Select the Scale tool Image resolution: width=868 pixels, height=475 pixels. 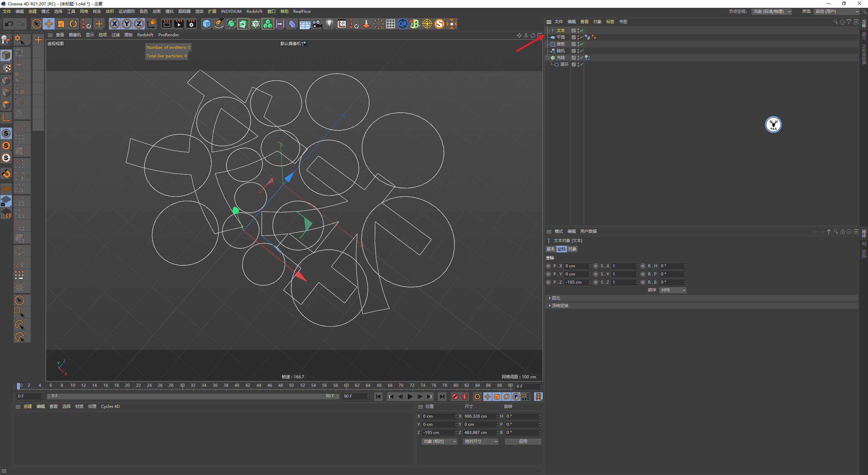pyautogui.click(x=61, y=24)
